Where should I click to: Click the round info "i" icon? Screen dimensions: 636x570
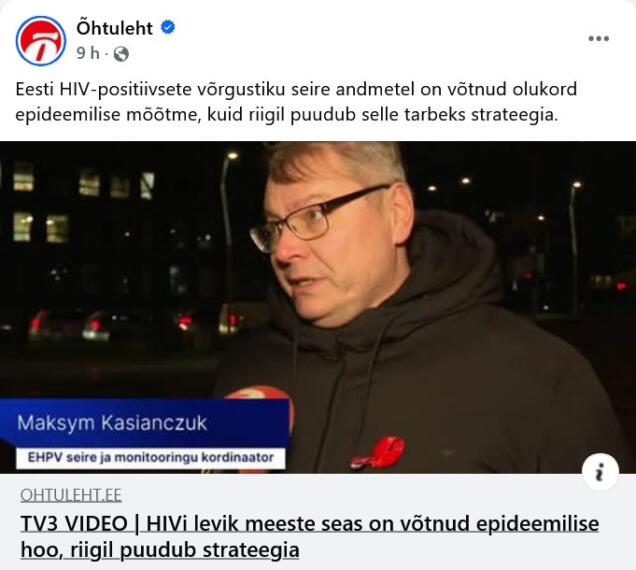pyautogui.click(x=600, y=473)
